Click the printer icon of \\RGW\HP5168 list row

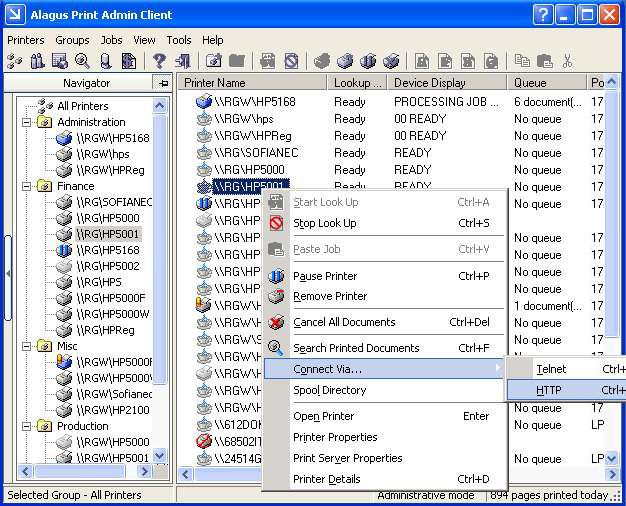tap(204, 101)
